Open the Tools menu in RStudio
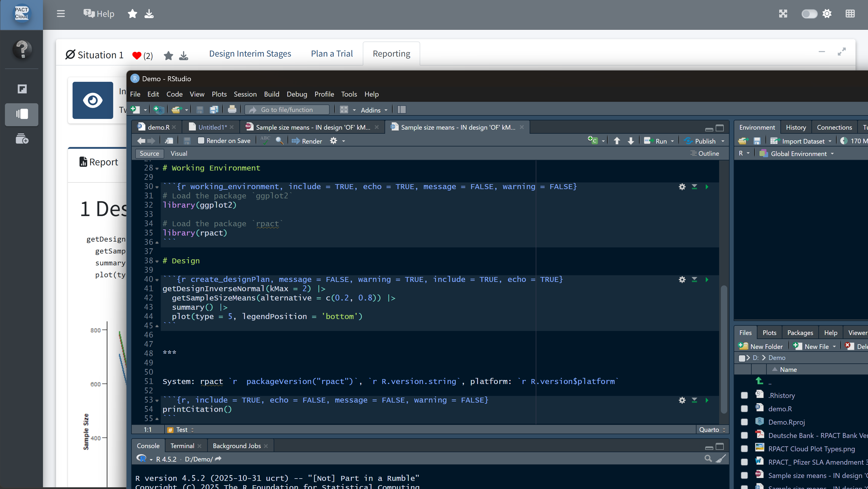868x489 pixels. pyautogui.click(x=349, y=94)
